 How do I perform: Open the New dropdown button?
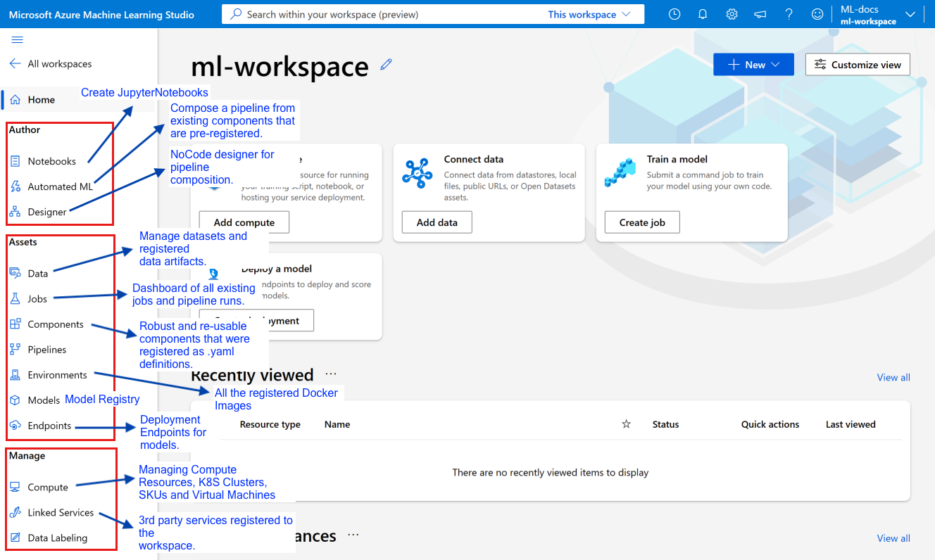click(753, 65)
